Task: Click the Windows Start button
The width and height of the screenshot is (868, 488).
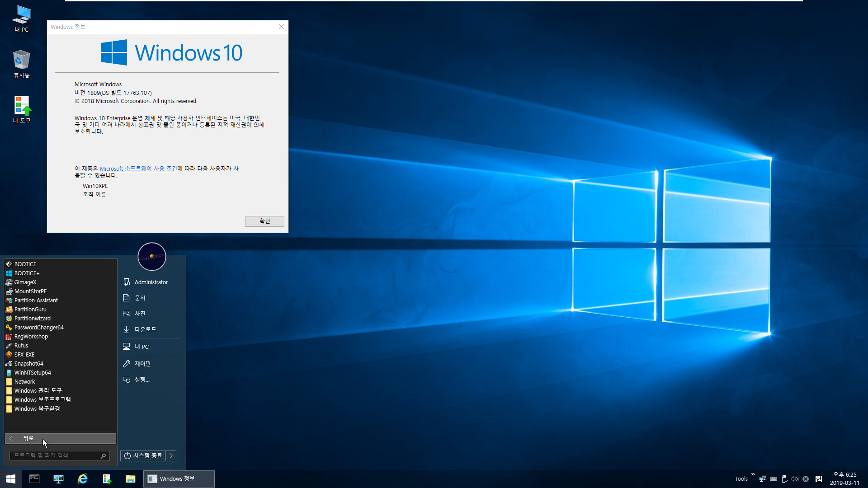Action: tap(11, 479)
